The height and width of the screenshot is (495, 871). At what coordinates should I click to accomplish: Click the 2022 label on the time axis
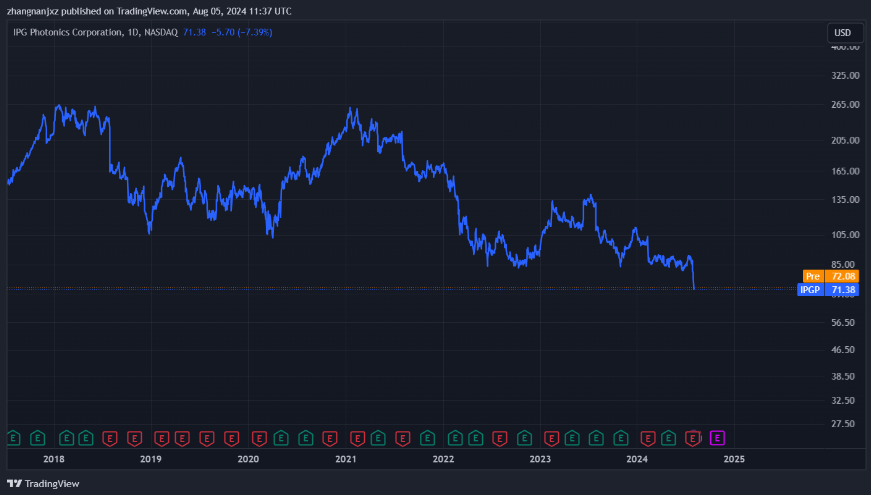pyautogui.click(x=443, y=459)
